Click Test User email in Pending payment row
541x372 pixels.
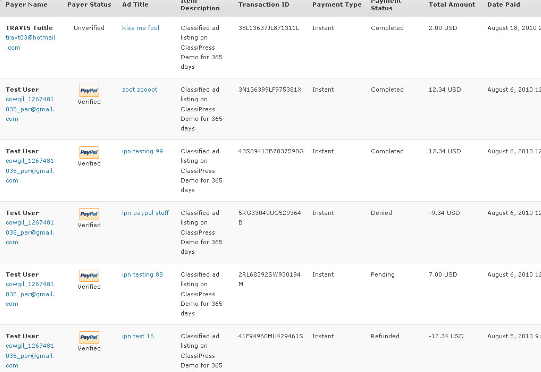(30, 294)
